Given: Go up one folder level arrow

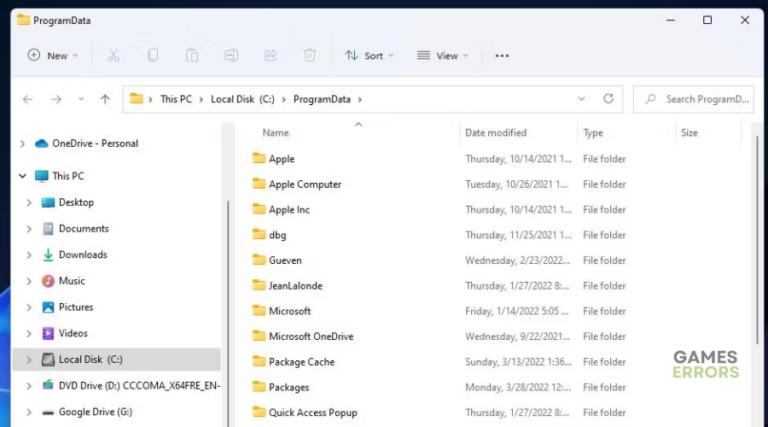Looking at the screenshot, I should (105, 99).
